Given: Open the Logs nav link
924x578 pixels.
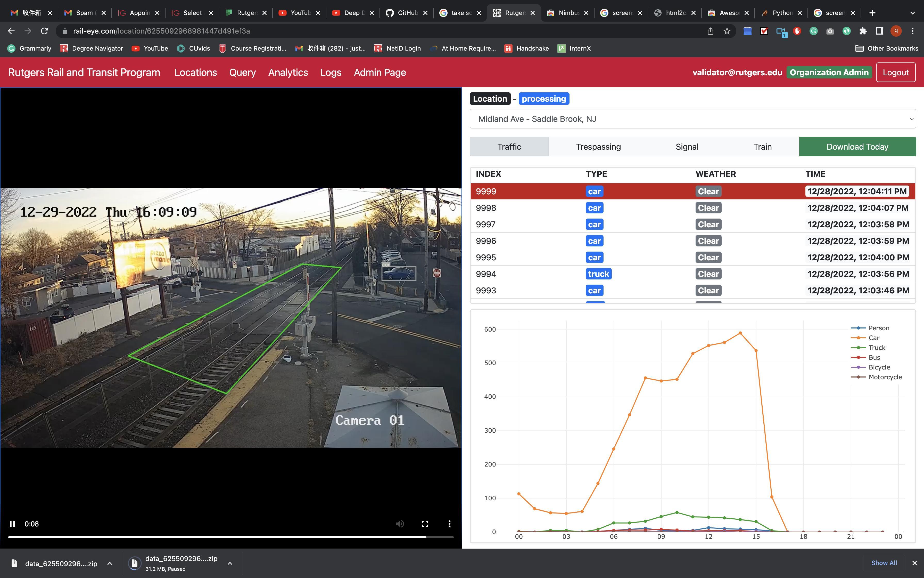Looking at the screenshot, I should (331, 73).
